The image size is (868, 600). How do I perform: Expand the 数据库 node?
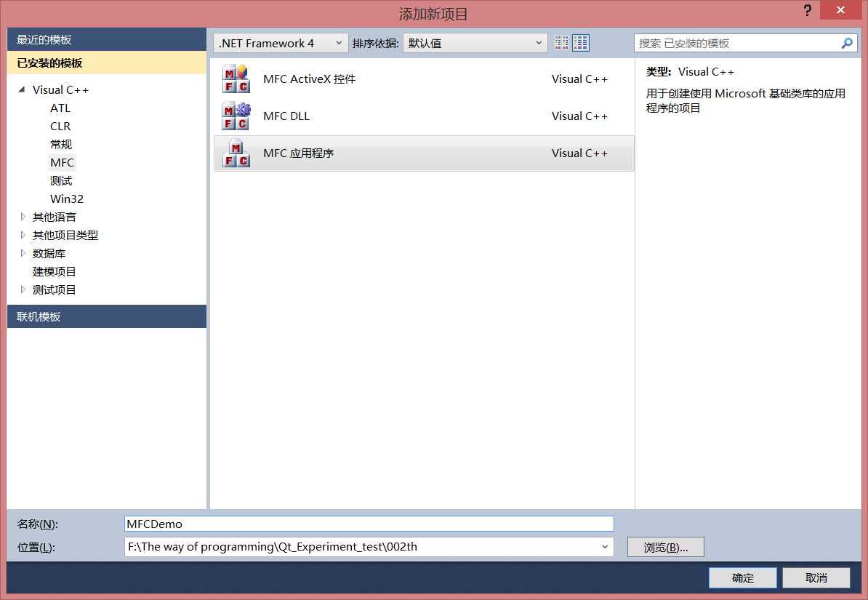pyautogui.click(x=23, y=253)
